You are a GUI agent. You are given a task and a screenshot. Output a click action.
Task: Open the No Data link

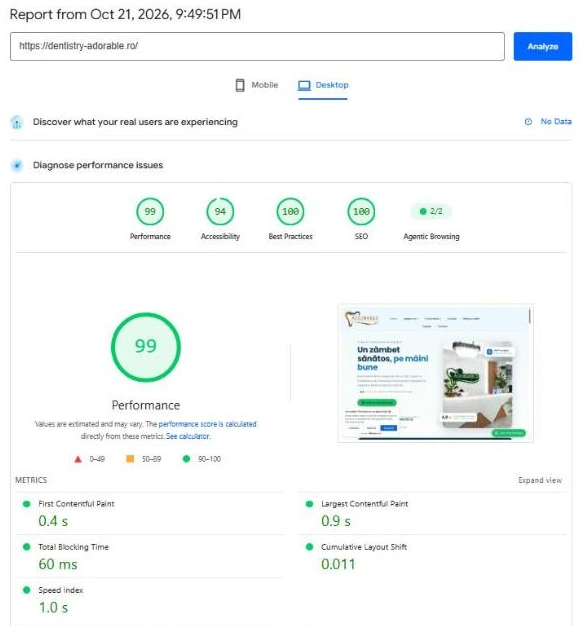tap(556, 121)
